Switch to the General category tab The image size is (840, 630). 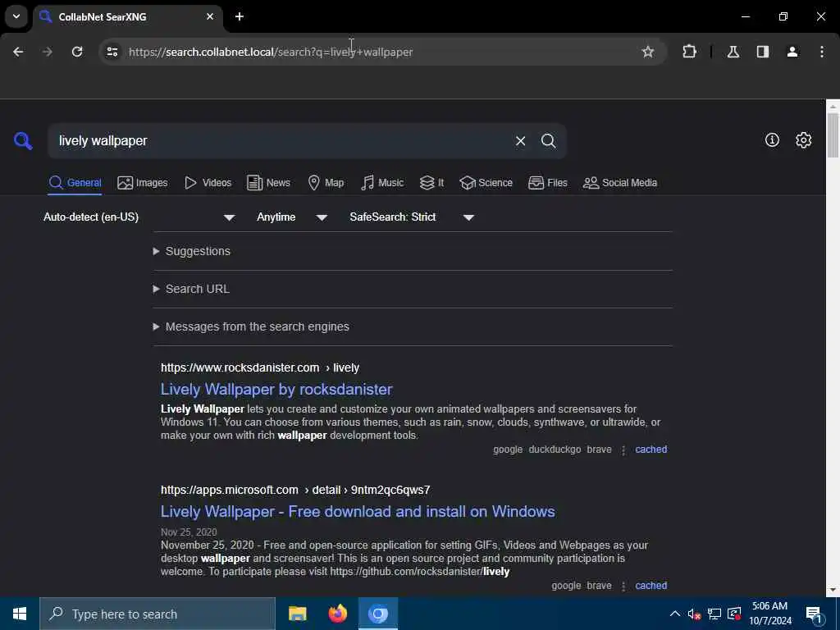click(x=75, y=183)
